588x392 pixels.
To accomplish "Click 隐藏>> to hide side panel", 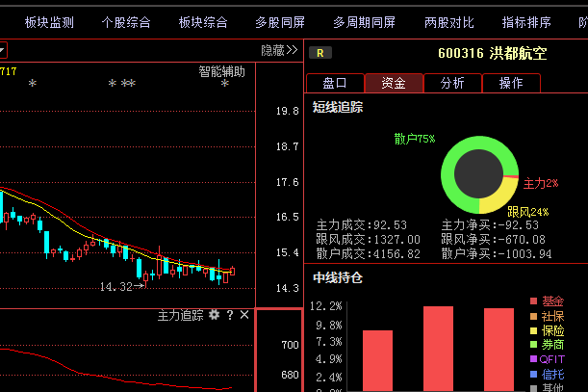I will point(279,50).
